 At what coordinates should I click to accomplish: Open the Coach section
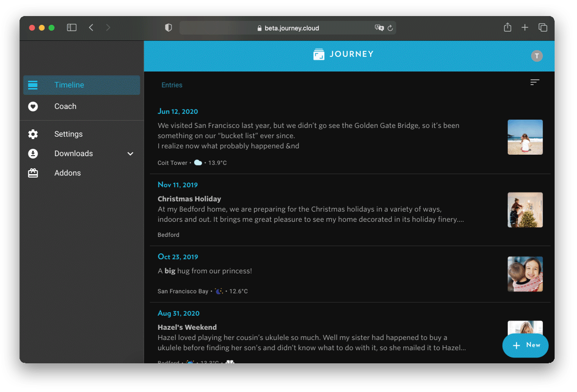(x=81, y=106)
